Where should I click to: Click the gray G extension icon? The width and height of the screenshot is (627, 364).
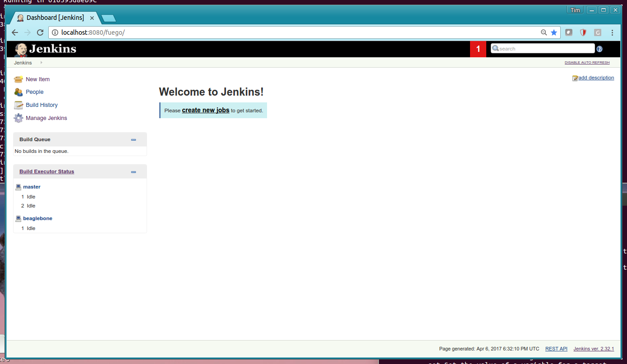598,32
